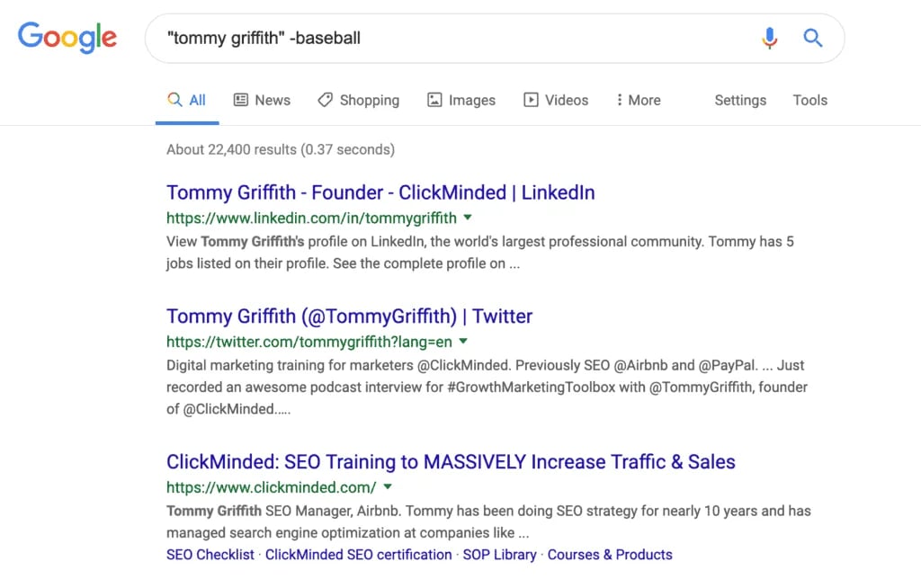Open the ClickMinded SEO Training result
Viewport: 921px width, 588px height.
click(x=451, y=462)
